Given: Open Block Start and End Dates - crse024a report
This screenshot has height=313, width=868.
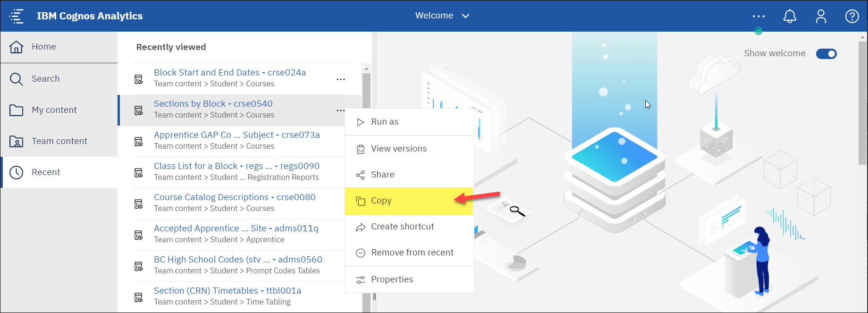Looking at the screenshot, I should [x=230, y=73].
